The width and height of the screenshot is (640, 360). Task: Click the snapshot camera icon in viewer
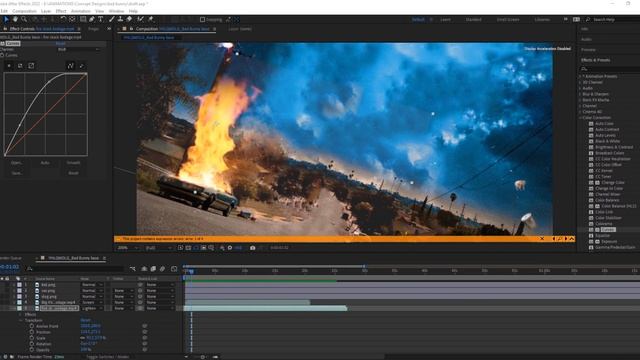click(x=253, y=248)
